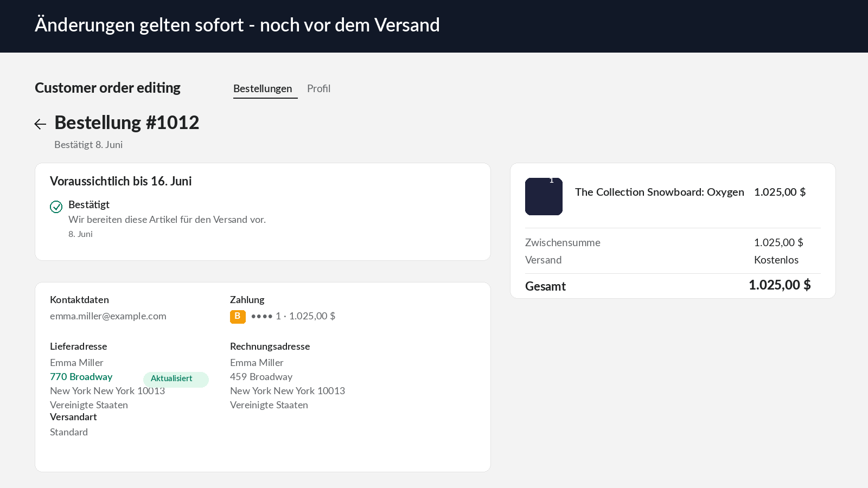Click Emma Miller under Lieferadresse
This screenshot has width=868, height=488.
(x=76, y=363)
